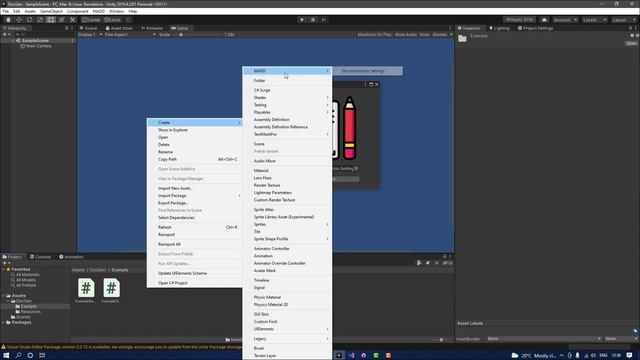Toggle the Stats overlay
This screenshot has width=640, height=360.
pos(424,35)
